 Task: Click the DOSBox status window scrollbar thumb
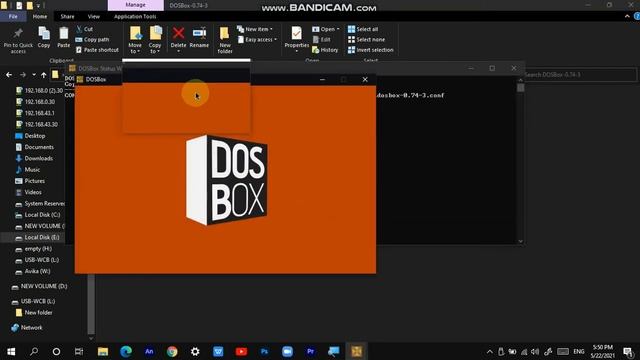click(x=520, y=88)
